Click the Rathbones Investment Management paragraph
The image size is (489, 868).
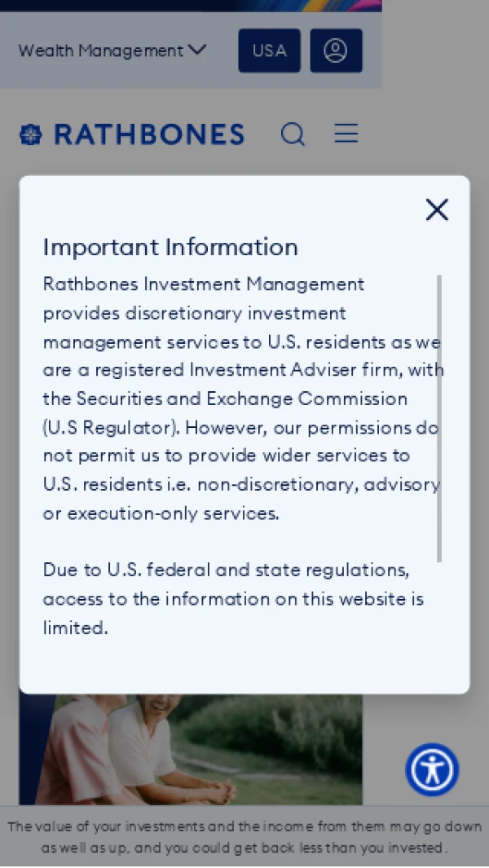[x=241, y=399]
